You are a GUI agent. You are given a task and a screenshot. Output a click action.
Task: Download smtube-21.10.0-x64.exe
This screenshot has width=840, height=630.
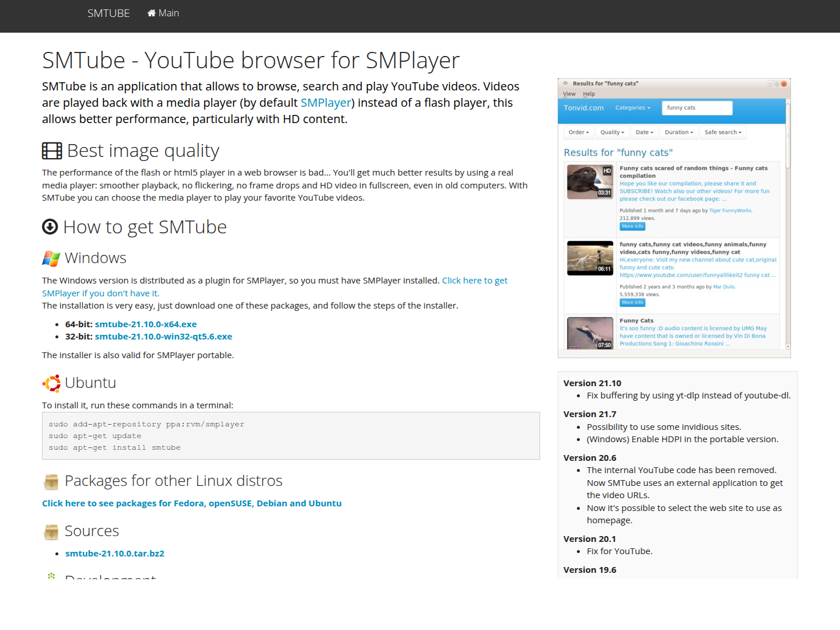(x=146, y=324)
